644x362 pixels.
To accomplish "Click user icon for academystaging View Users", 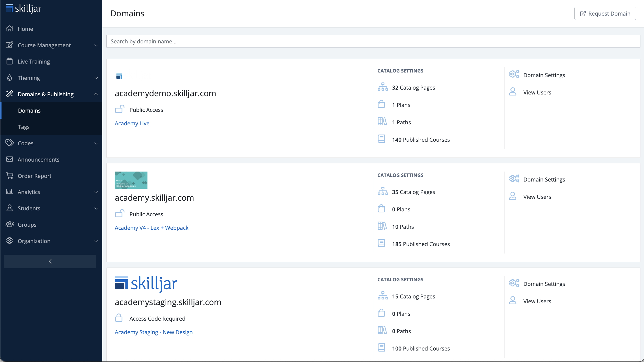I will tap(513, 301).
